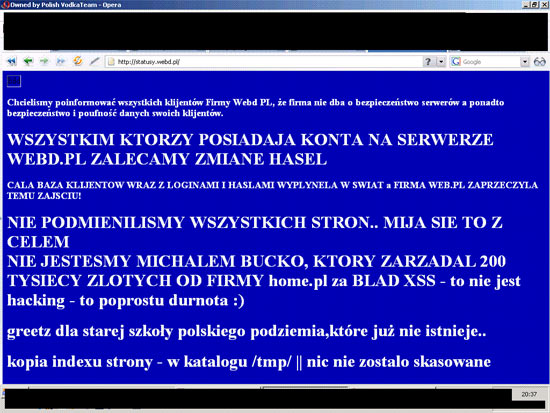
Task: Restore down the Opera window
Action: pos(534,5)
